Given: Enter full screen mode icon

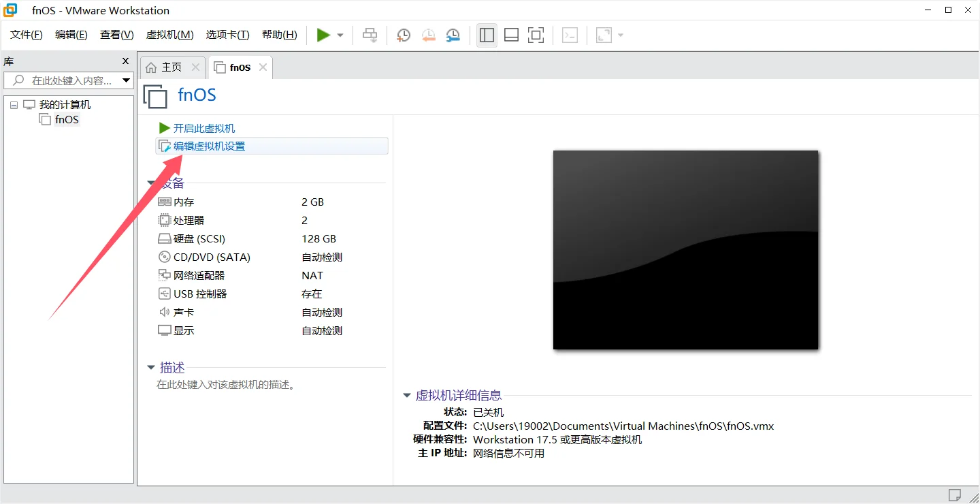Looking at the screenshot, I should (x=536, y=35).
